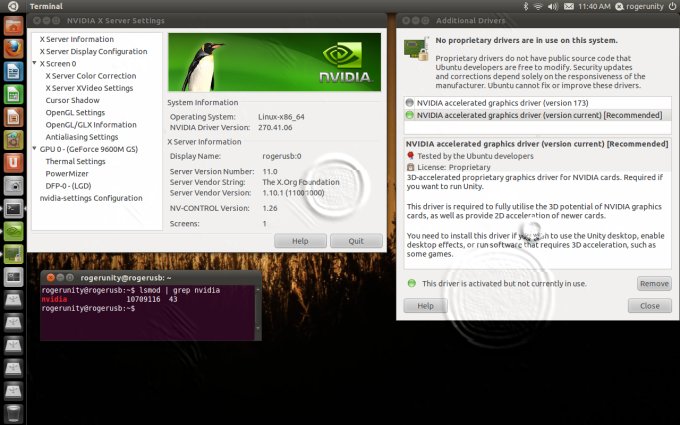Select GPU 0 - (GeForce 9600M GS)

88,149
